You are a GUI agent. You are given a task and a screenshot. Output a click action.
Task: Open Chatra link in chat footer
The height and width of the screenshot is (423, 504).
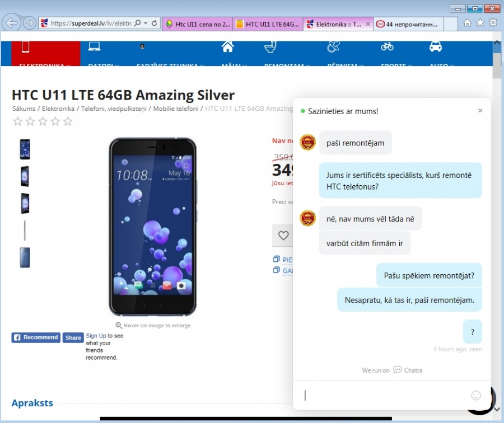(x=408, y=370)
